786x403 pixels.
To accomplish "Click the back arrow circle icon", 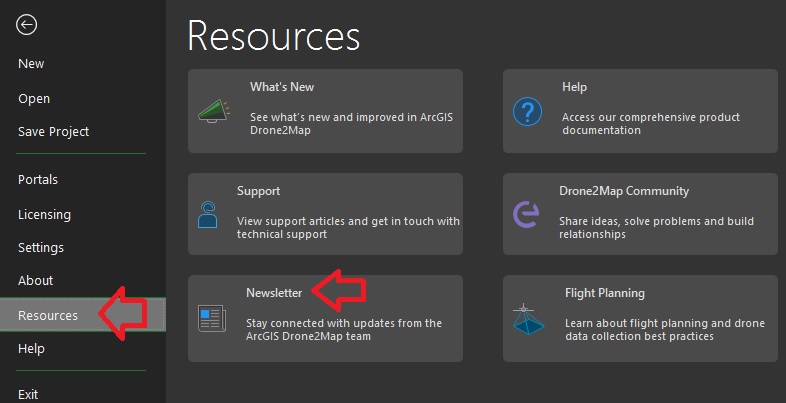I will coord(26,25).
